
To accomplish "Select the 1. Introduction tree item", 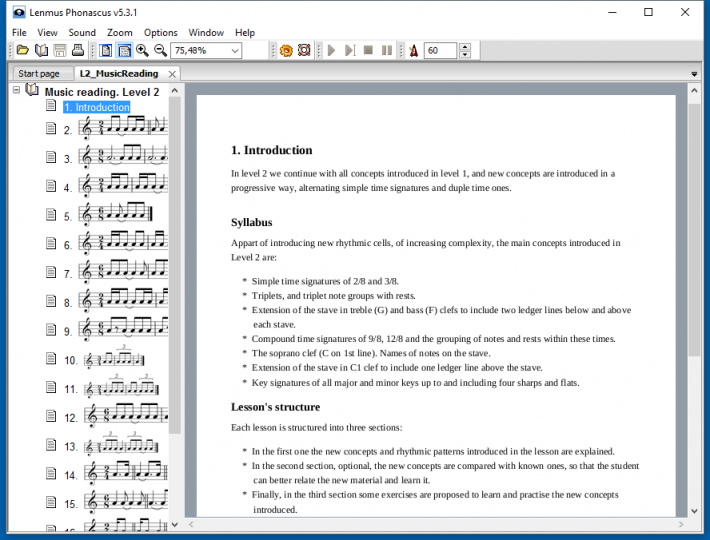I will click(97, 107).
